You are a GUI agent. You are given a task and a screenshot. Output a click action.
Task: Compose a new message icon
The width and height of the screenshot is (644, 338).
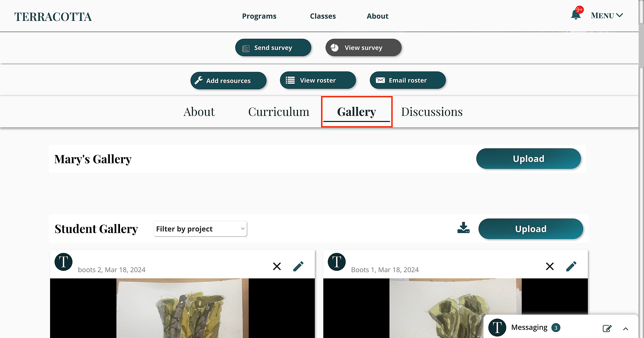[x=607, y=328]
